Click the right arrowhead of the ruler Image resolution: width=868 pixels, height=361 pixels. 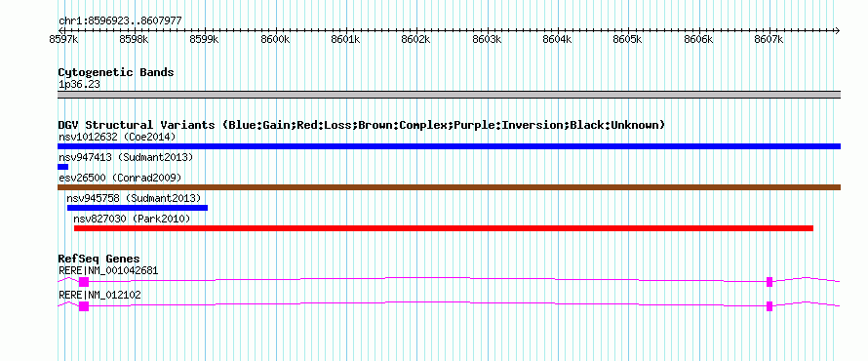(838, 30)
